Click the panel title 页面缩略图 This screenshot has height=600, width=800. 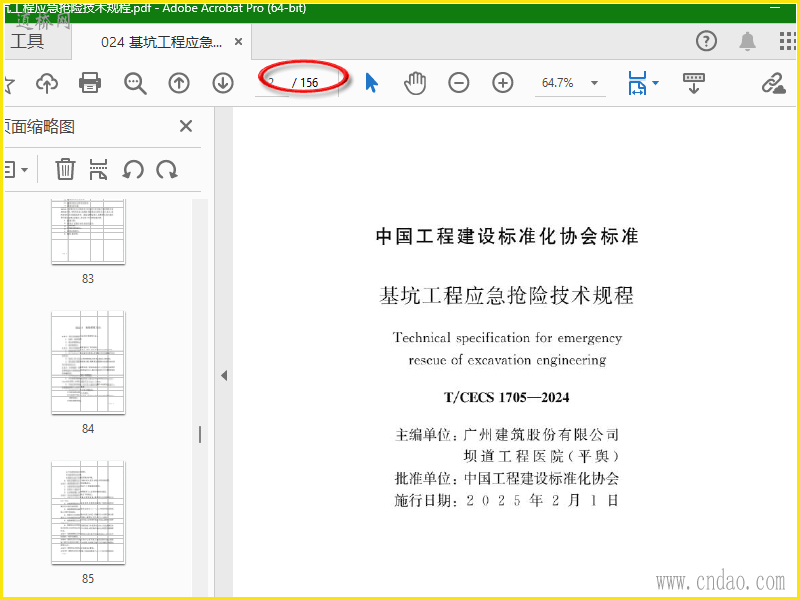coord(39,127)
